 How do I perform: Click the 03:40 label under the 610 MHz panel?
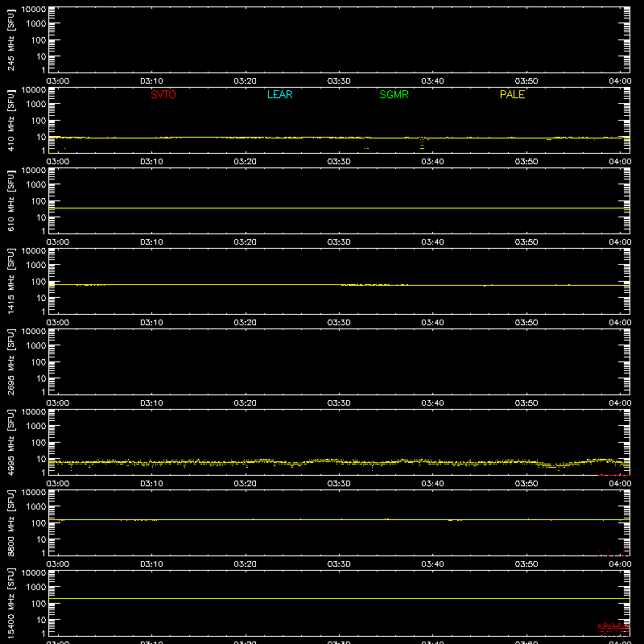pos(432,242)
